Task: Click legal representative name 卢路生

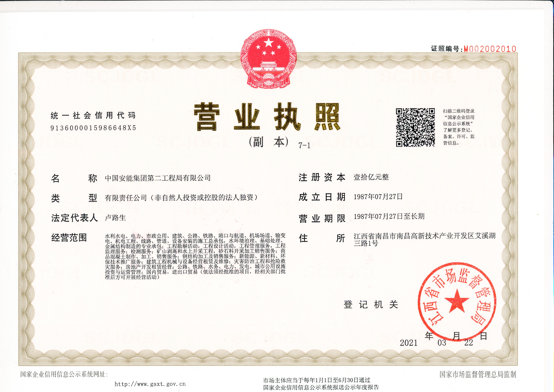Action: click(115, 218)
